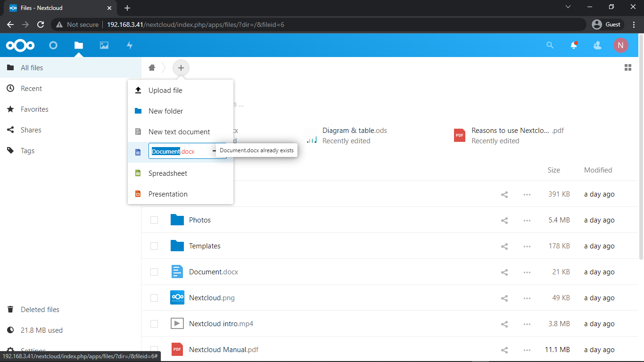Screen dimensions: 644x362
Task: Choose New text document
Action: (181, 132)
